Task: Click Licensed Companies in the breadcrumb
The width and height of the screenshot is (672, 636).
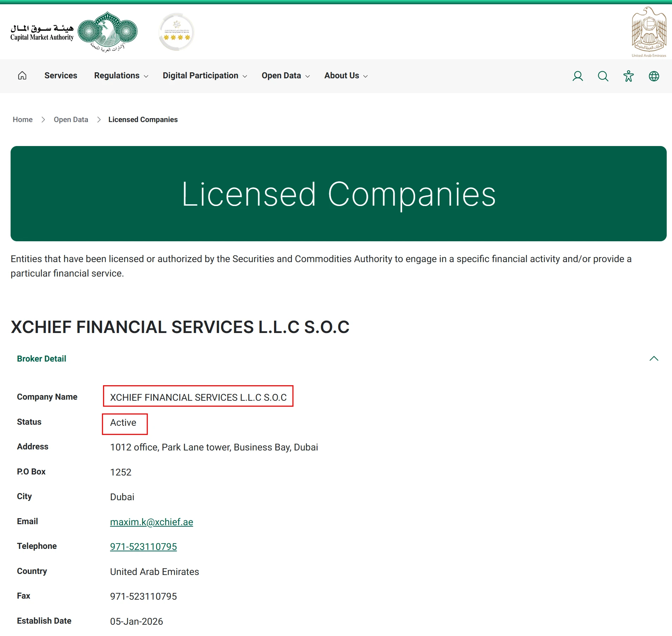Action: pyautogui.click(x=143, y=120)
